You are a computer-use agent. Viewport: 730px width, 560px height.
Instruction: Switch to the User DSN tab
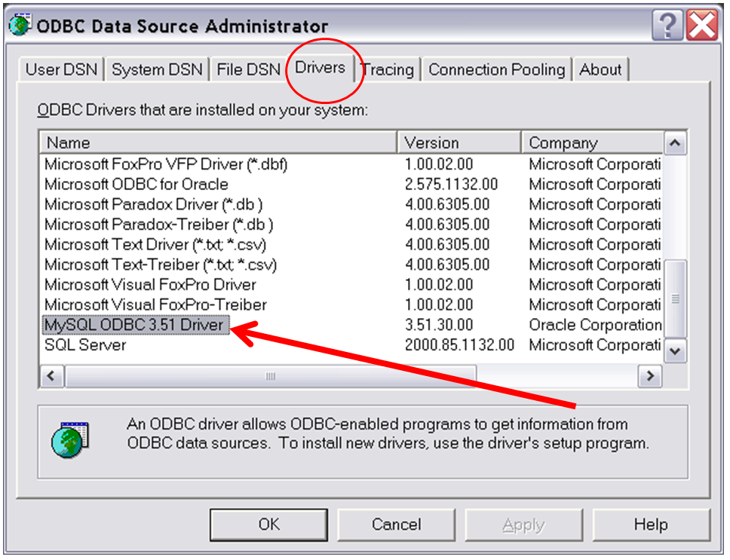[x=61, y=69]
